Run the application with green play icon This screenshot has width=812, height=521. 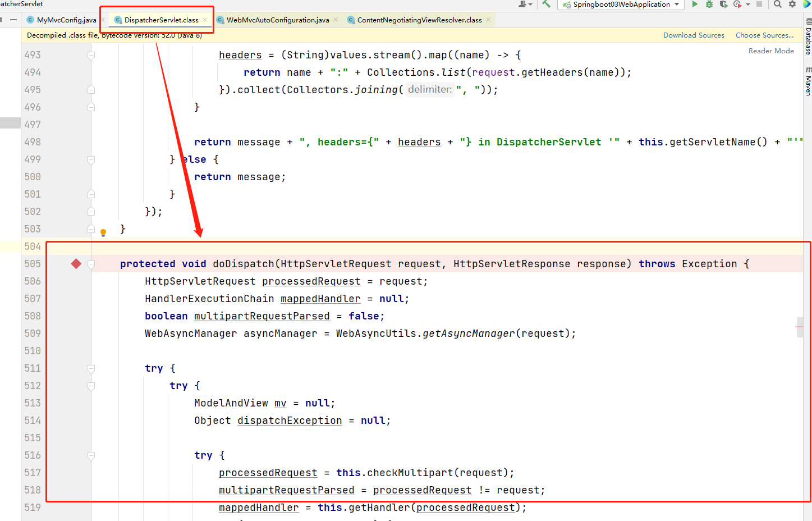[695, 4]
